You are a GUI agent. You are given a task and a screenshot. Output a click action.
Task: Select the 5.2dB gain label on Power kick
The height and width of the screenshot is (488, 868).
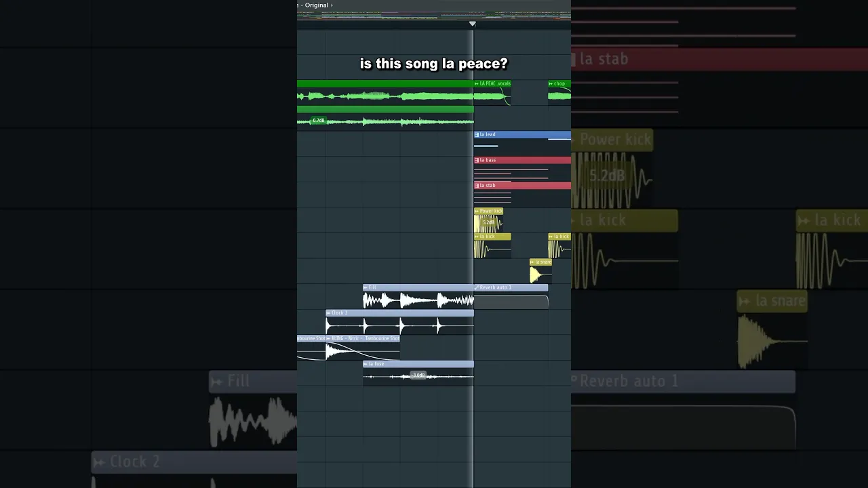coord(488,222)
